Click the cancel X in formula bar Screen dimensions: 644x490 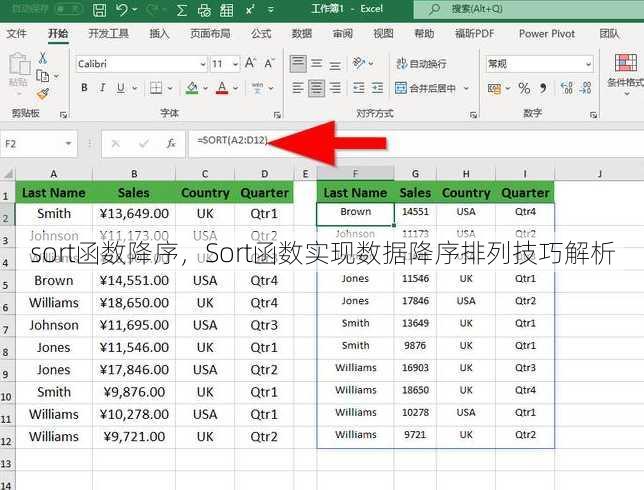(x=116, y=143)
